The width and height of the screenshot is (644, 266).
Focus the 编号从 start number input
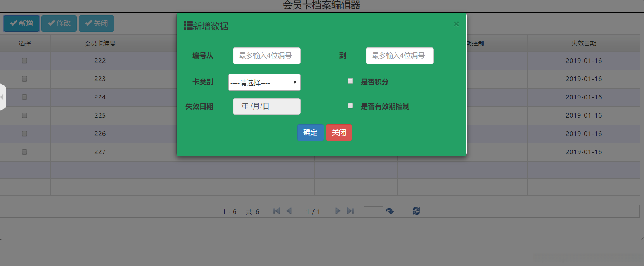[x=267, y=56]
